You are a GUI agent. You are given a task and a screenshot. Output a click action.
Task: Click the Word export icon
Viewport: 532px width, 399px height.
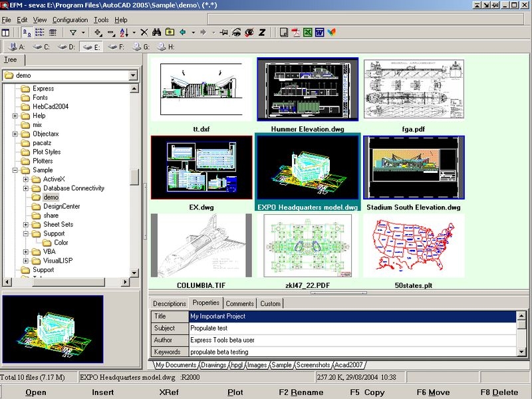[320, 33]
